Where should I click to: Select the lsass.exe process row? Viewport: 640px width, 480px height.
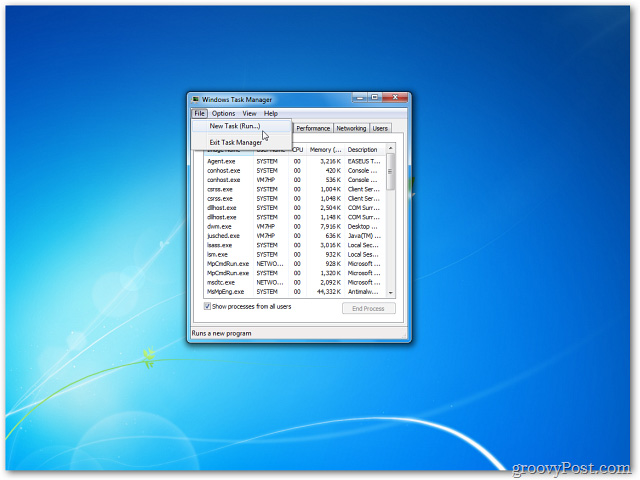tap(295, 245)
